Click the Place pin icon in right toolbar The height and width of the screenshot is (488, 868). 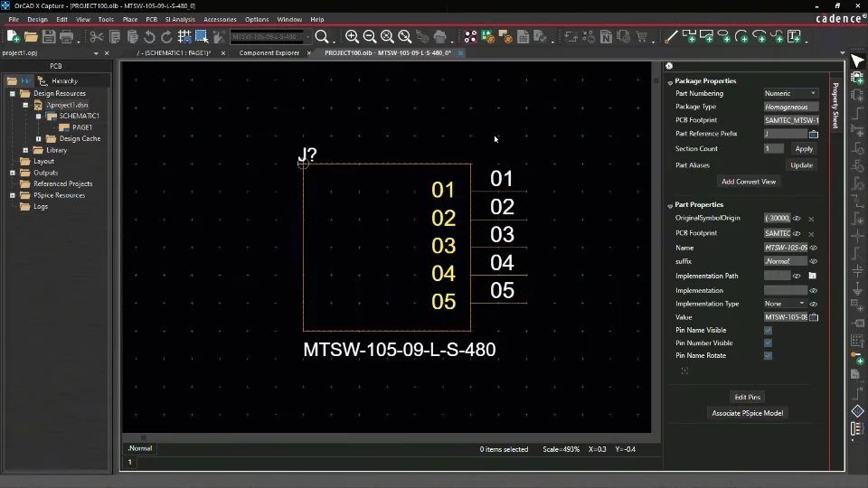(x=857, y=358)
